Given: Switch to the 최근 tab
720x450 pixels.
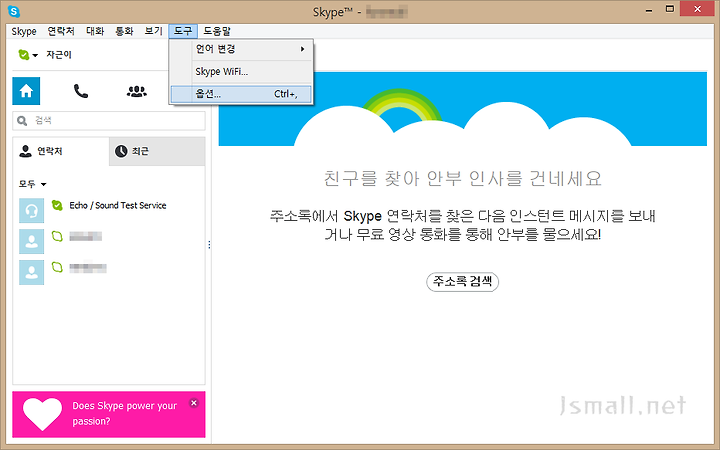Looking at the screenshot, I should [x=157, y=151].
